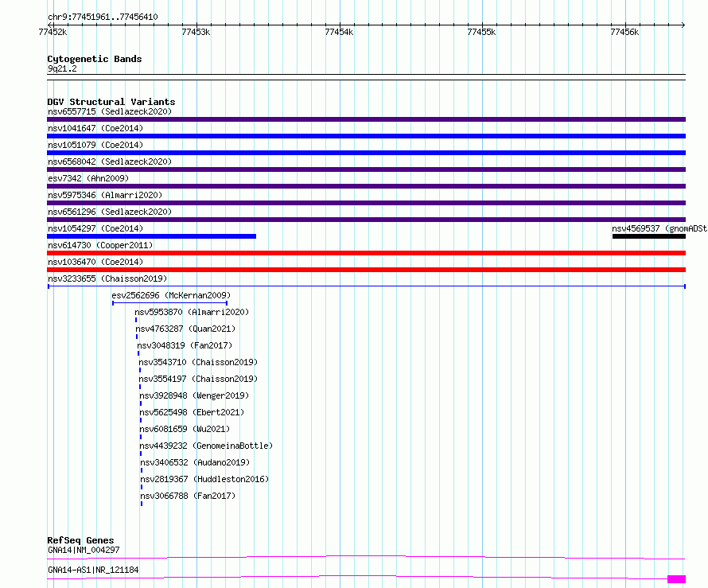
Task: Click the 77455k ruler label
Action: tap(481, 32)
